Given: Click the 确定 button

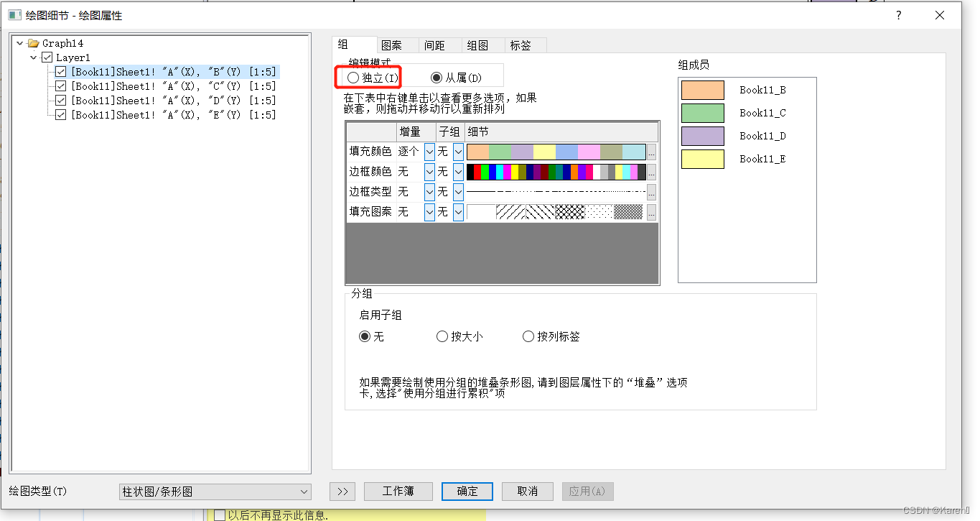Looking at the screenshot, I should click(467, 492).
